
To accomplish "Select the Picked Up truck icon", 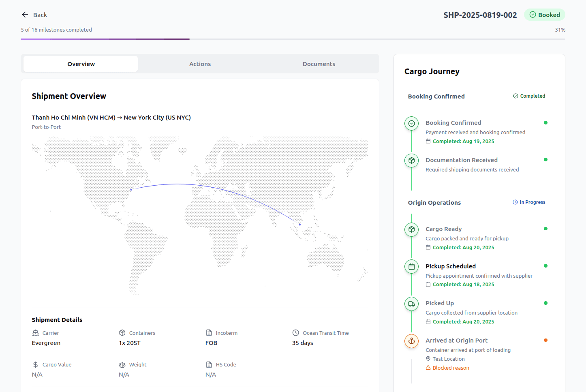I will tap(411, 304).
